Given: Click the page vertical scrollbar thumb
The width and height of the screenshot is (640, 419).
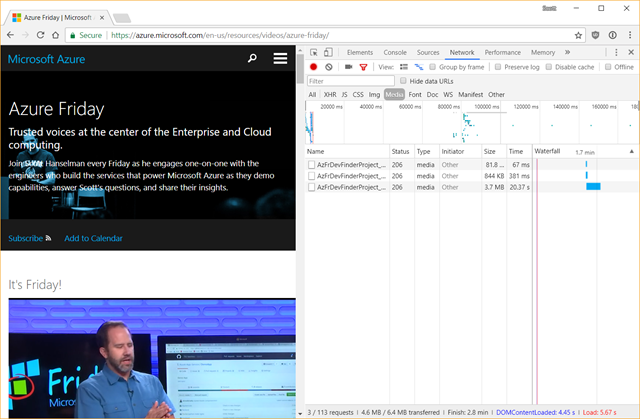Looking at the screenshot, I should click(x=300, y=69).
